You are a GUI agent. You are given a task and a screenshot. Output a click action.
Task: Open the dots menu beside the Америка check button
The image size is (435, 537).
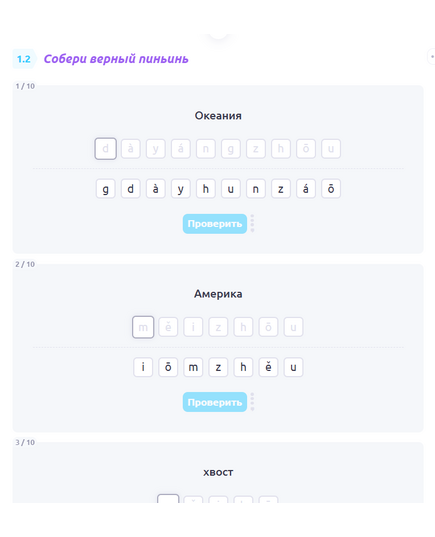point(252,402)
